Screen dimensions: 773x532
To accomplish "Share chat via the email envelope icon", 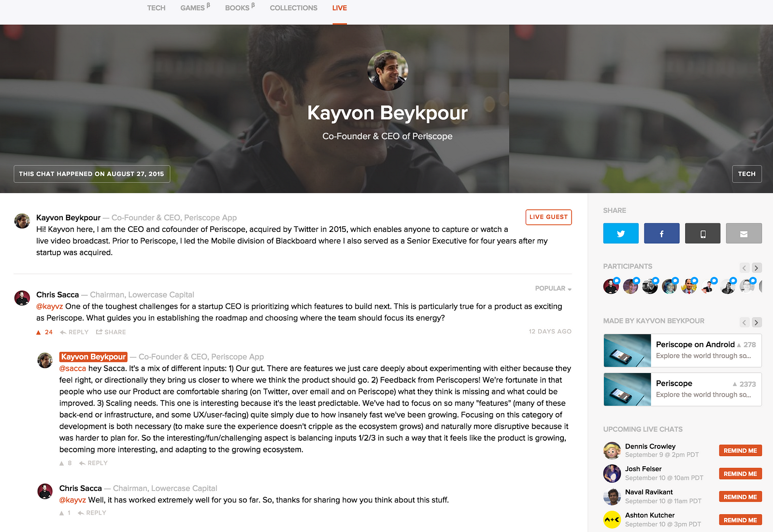I will 744,233.
